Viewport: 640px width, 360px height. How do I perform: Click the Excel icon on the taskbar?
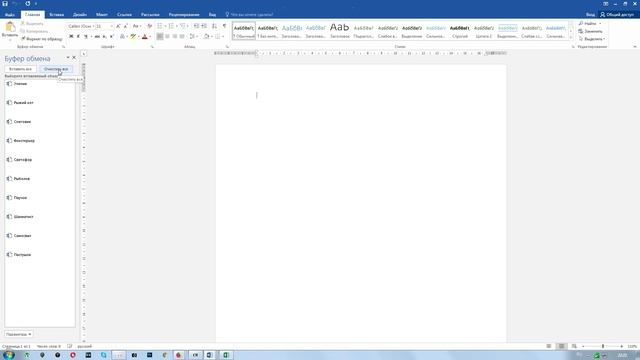tap(225, 355)
